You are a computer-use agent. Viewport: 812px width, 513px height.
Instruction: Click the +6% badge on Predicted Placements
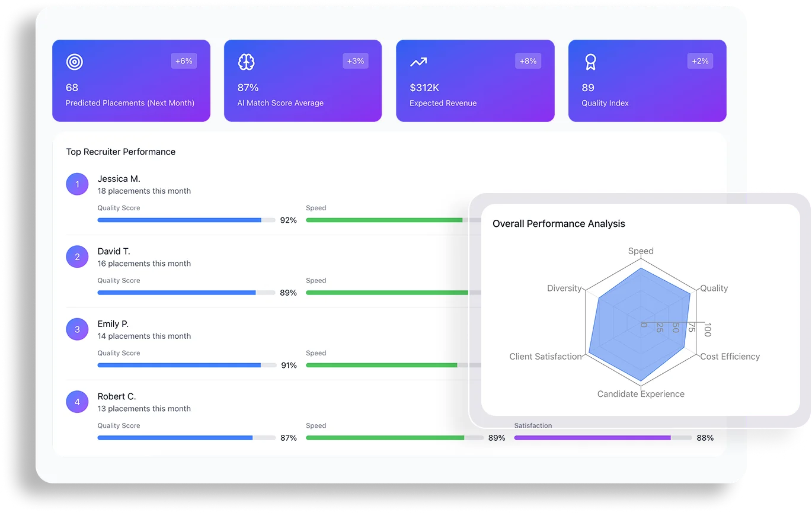coord(184,61)
